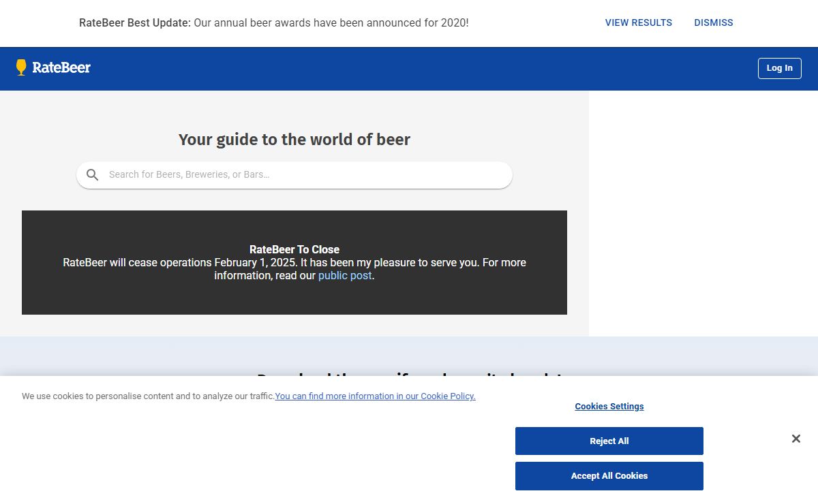
Task: Open the Log In page
Action: click(779, 68)
